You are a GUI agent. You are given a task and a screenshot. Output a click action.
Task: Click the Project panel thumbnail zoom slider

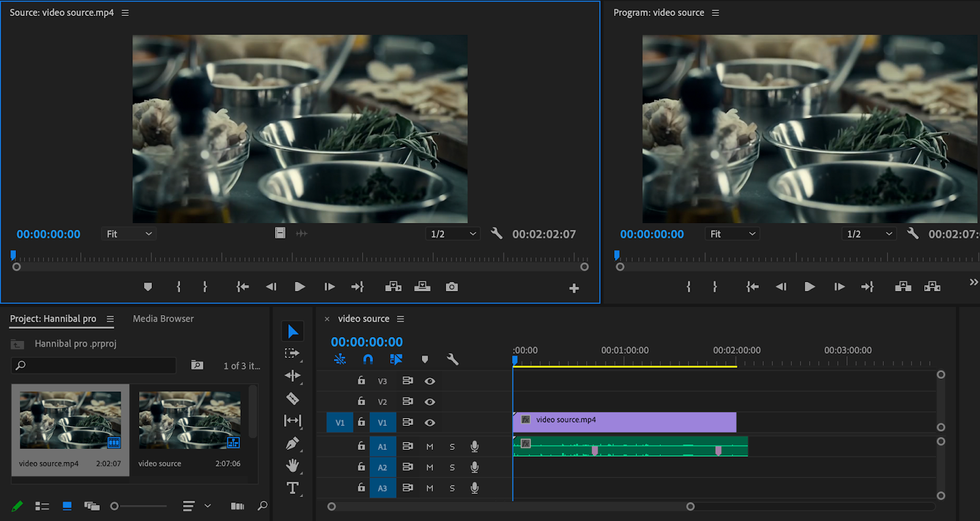[115, 506]
